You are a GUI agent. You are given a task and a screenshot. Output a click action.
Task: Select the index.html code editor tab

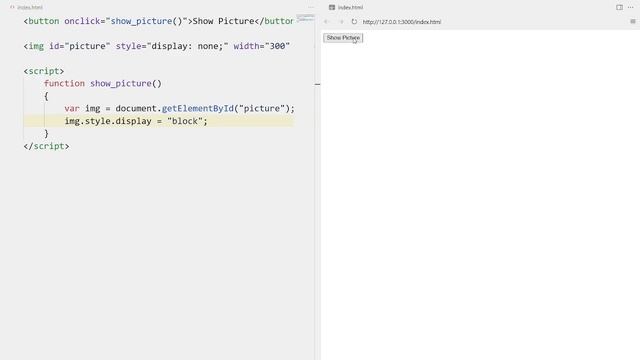pos(26,7)
